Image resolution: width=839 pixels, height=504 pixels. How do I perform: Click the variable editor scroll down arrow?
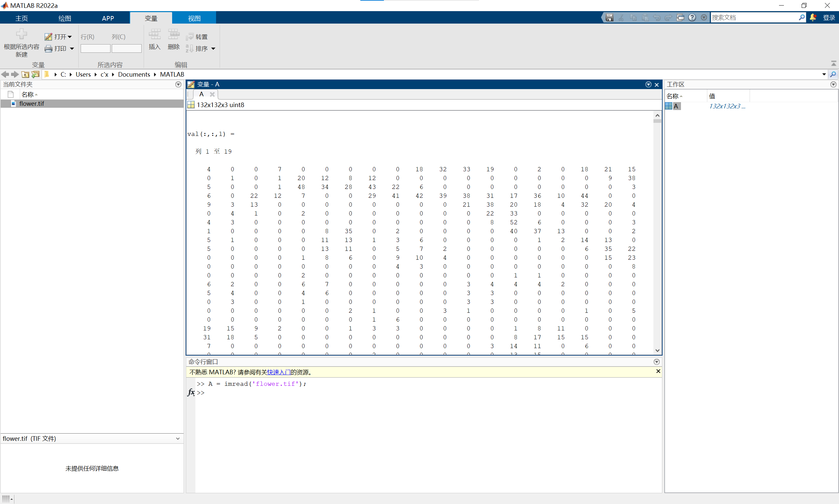tap(657, 350)
